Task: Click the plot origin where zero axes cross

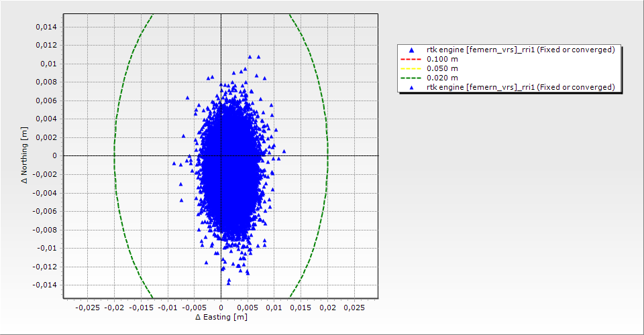Action: pyautogui.click(x=221, y=155)
